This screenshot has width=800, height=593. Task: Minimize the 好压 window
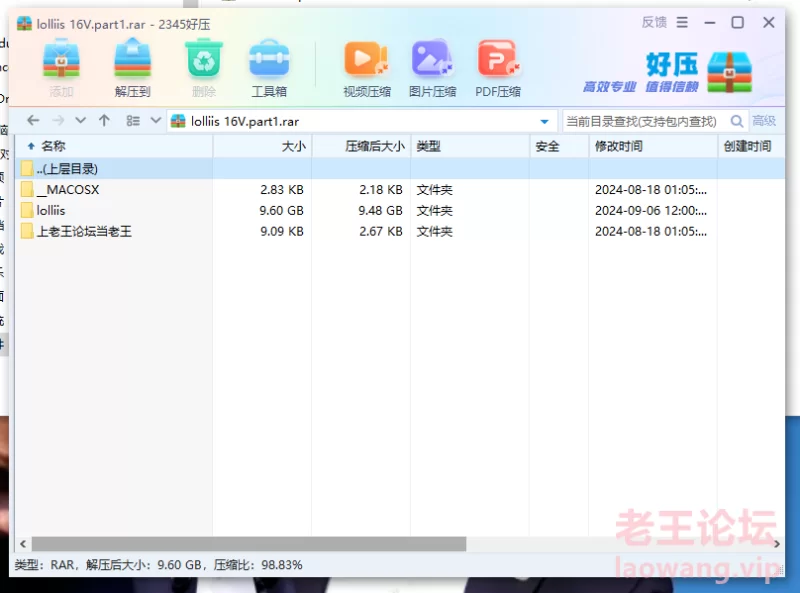[710, 22]
